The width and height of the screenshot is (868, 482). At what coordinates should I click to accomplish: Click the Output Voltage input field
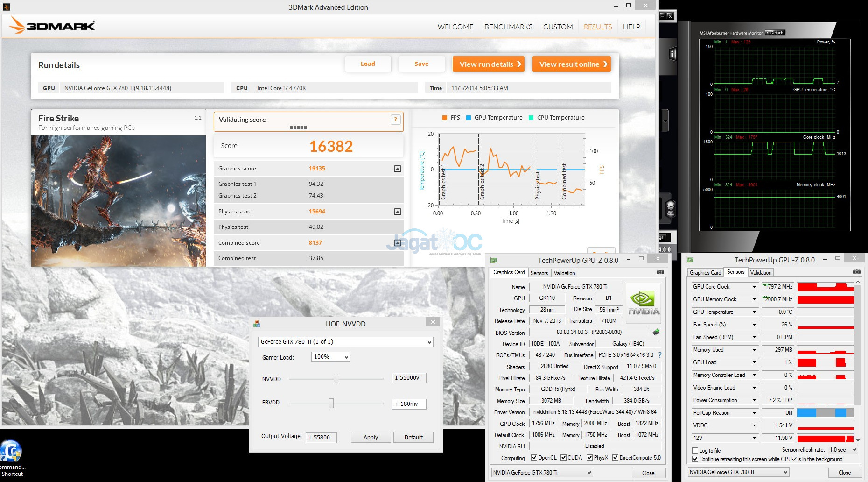point(321,438)
